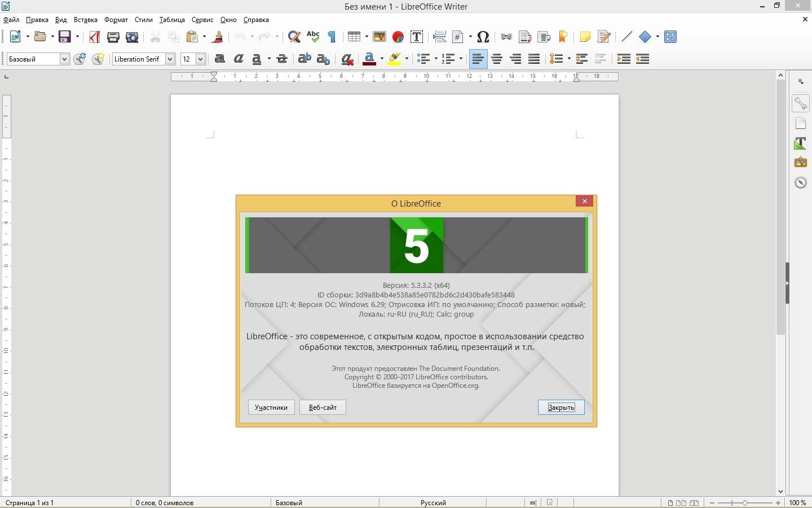Insert Image icon in toolbar
Viewport: 812px width, 508px height.
(x=379, y=37)
